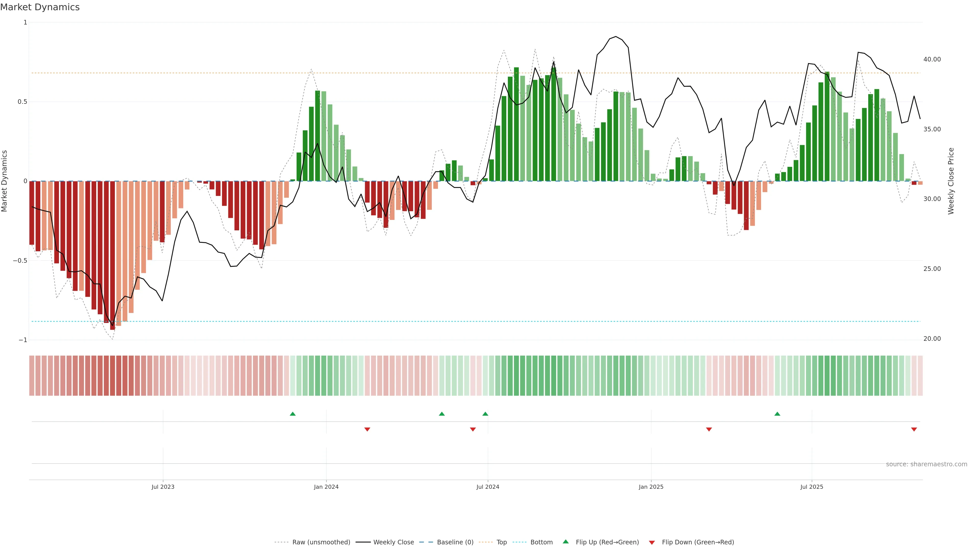This screenshot has height=551, width=980.
Task: Toggle the Weekly Close legend entry
Action: pos(393,542)
